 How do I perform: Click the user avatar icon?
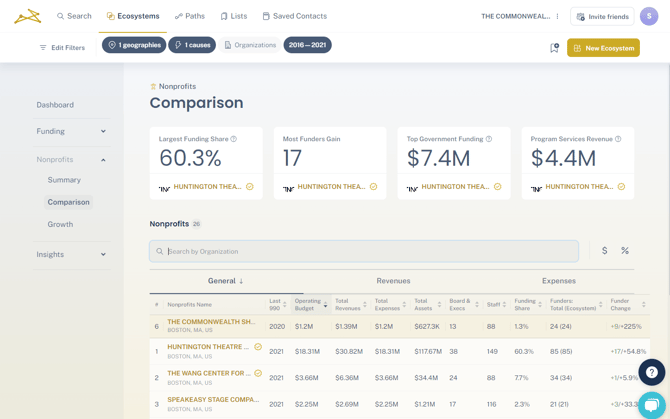click(649, 16)
